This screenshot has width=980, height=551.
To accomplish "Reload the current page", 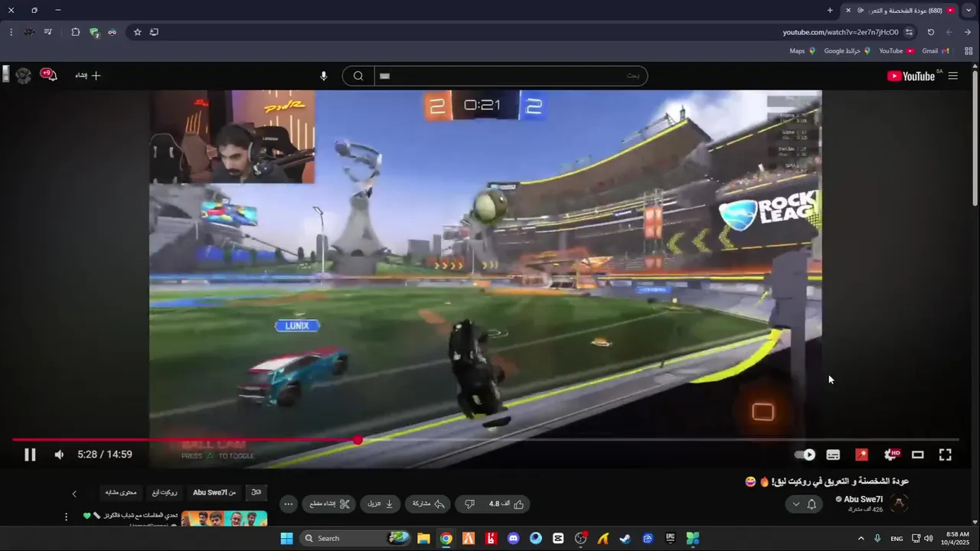I will pos(931,32).
